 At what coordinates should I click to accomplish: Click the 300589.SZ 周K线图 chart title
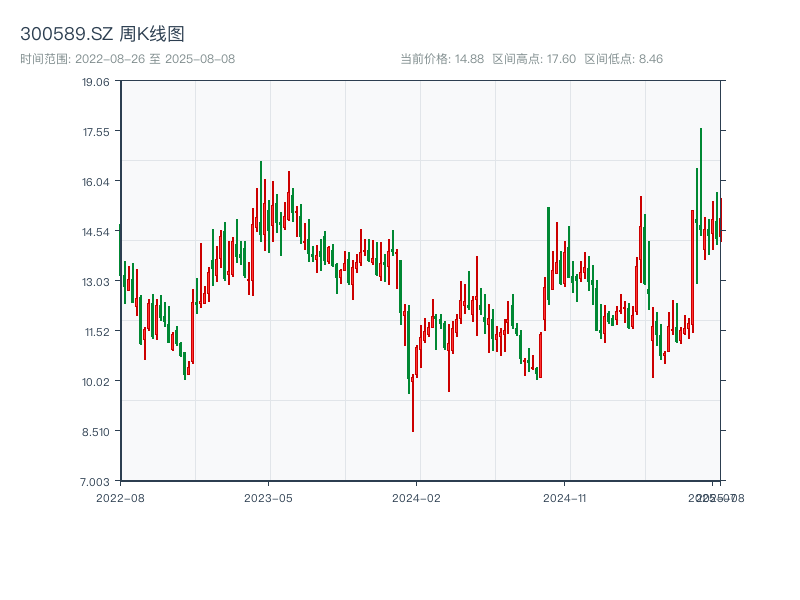(102, 34)
